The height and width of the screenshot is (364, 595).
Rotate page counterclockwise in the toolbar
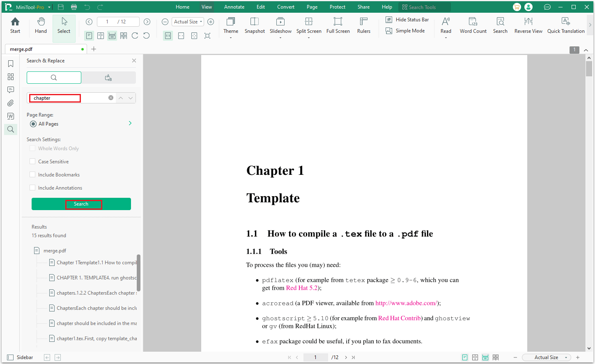(147, 36)
